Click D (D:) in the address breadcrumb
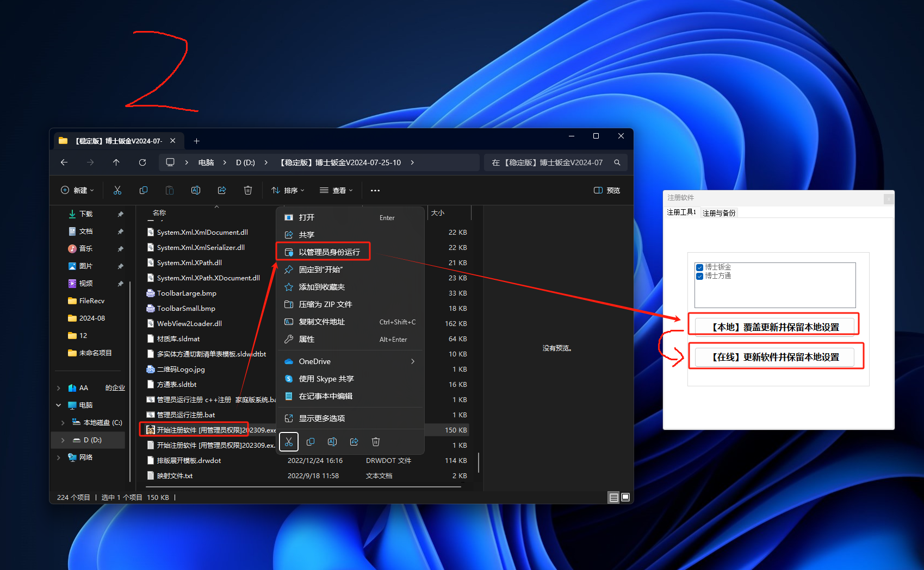 coord(245,162)
